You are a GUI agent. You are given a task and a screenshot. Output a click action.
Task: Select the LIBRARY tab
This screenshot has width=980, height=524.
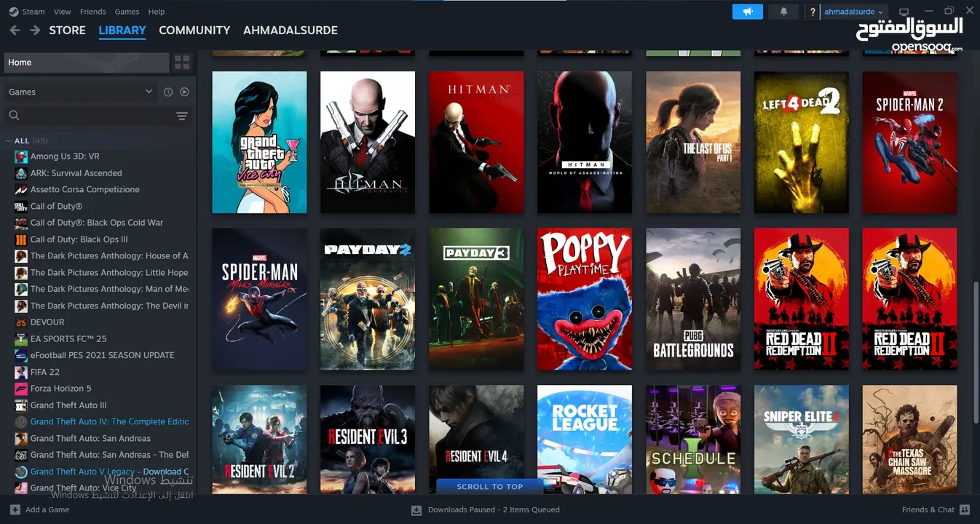tap(122, 31)
